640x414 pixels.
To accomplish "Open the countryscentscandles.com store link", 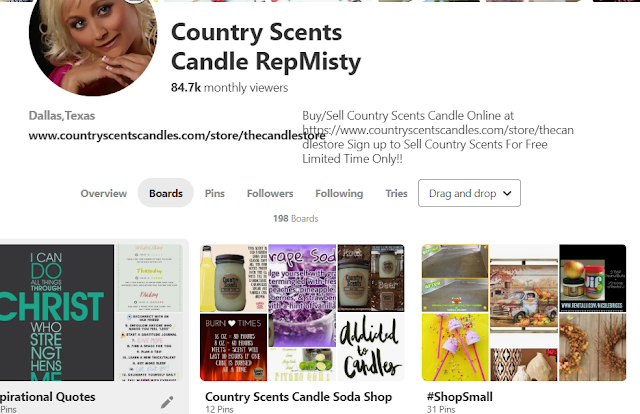I will [177, 135].
